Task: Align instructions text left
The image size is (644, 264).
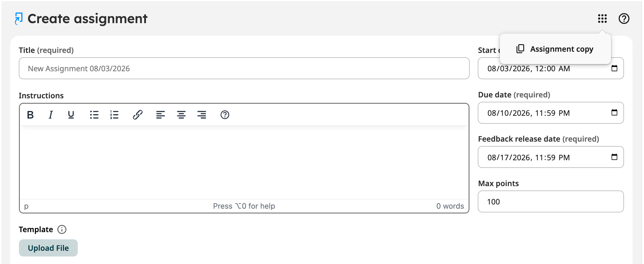Action: 160,115
